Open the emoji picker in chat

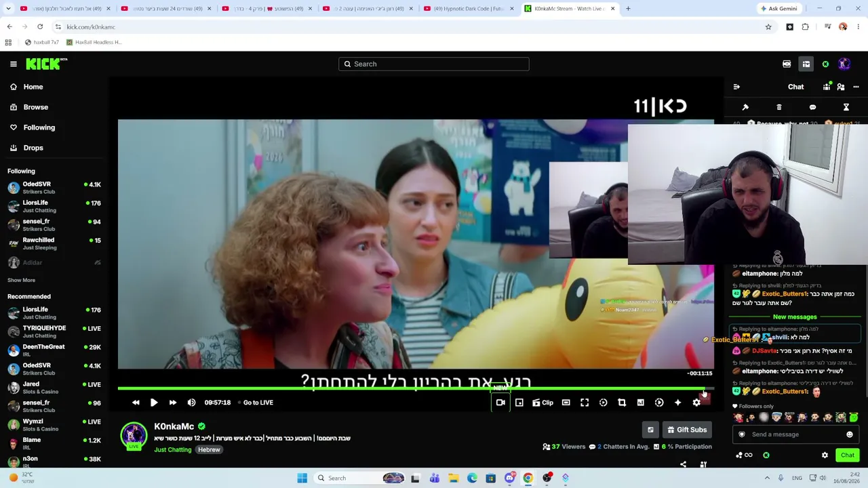pyautogui.click(x=850, y=434)
